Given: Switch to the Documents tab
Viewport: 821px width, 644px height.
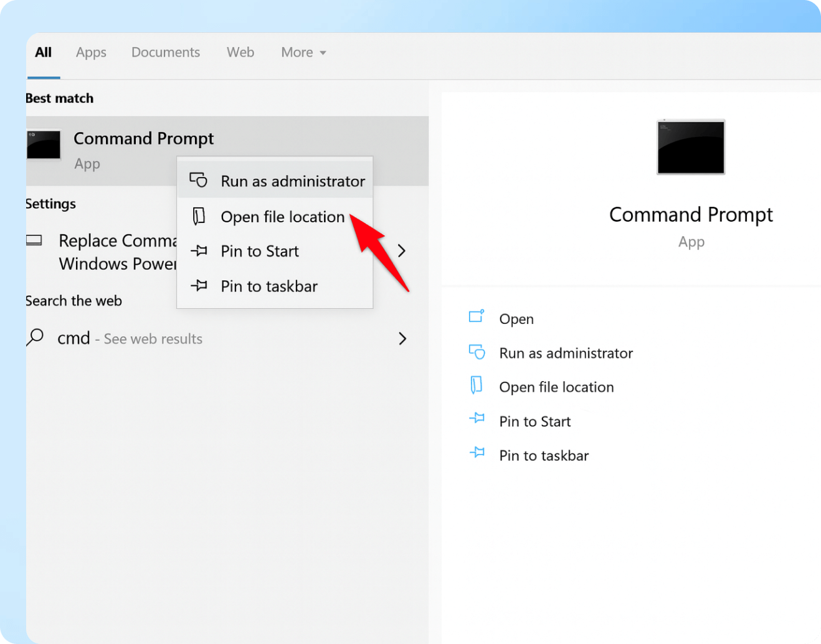Looking at the screenshot, I should pos(166,52).
